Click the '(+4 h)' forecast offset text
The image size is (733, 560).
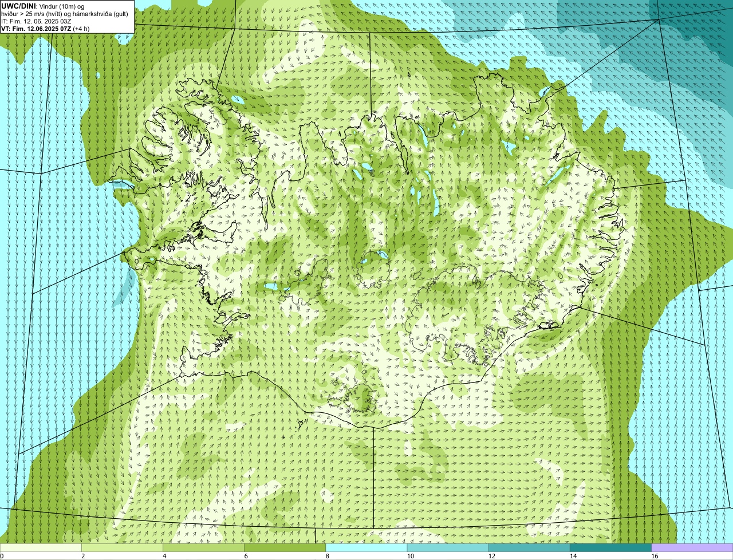coord(81,29)
